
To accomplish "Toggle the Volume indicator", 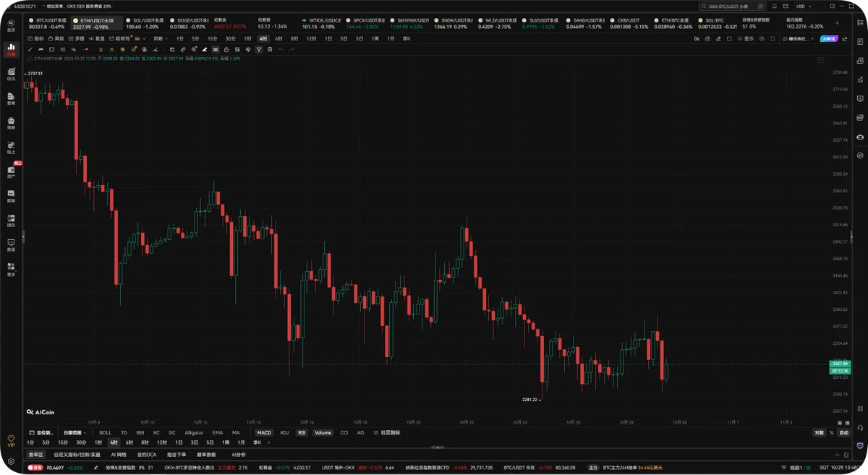I will click(x=323, y=432).
